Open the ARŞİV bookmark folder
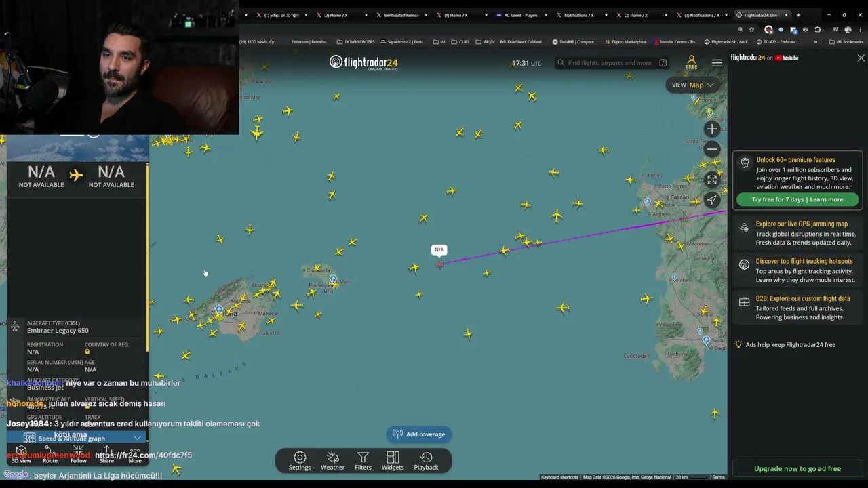The width and height of the screenshot is (868, 488). (486, 42)
